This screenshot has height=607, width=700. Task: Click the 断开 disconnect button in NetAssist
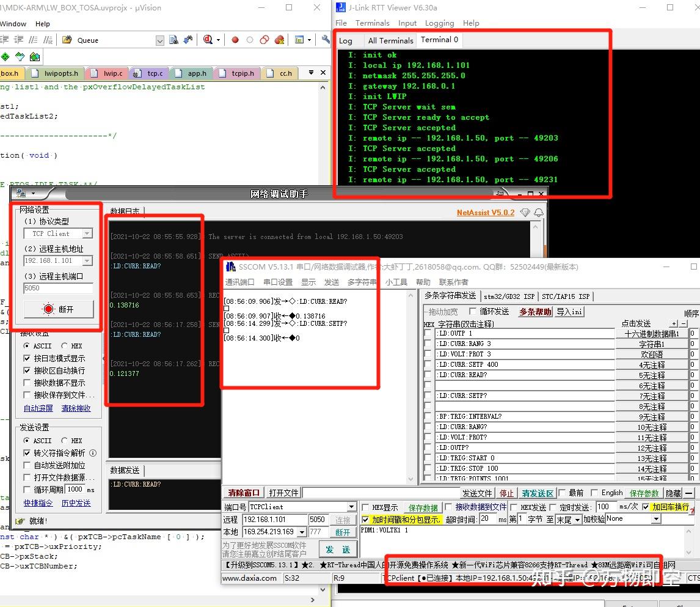(59, 309)
